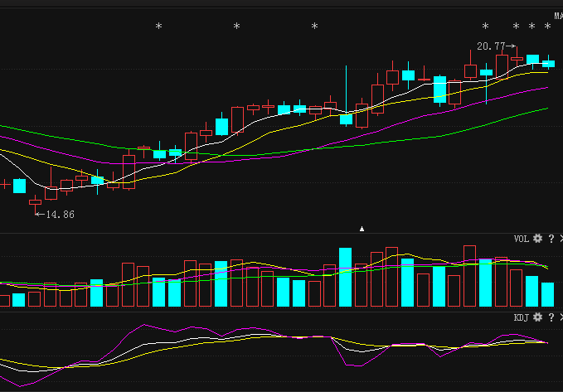Click the VOL help question mark
This screenshot has width=563, height=392.
[550, 239]
